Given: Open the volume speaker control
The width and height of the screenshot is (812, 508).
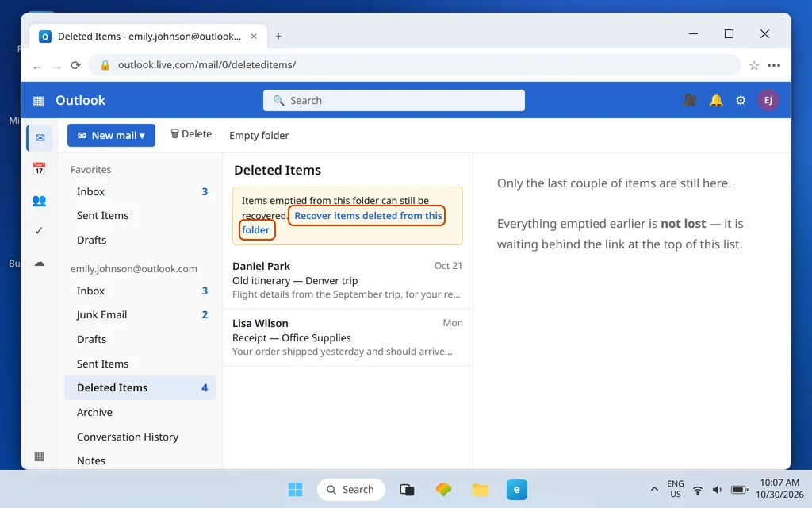Looking at the screenshot, I should [x=717, y=490].
